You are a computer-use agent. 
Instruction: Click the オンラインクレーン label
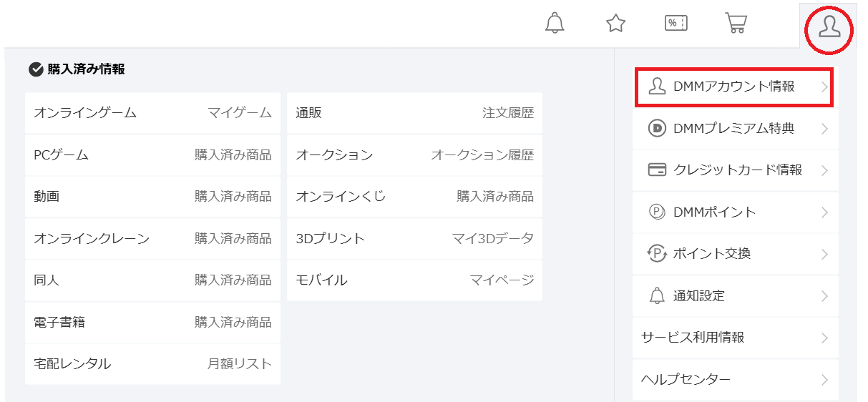click(92, 238)
